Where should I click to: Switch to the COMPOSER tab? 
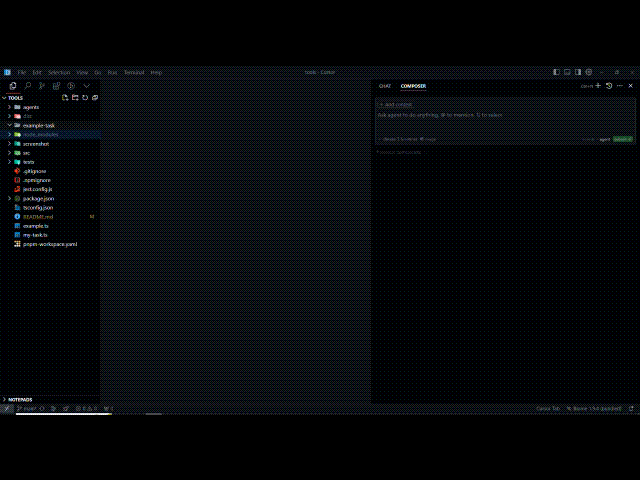(413, 86)
